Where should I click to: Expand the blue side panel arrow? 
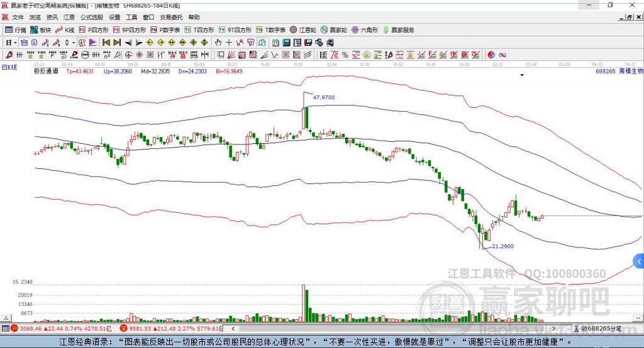click(639, 261)
